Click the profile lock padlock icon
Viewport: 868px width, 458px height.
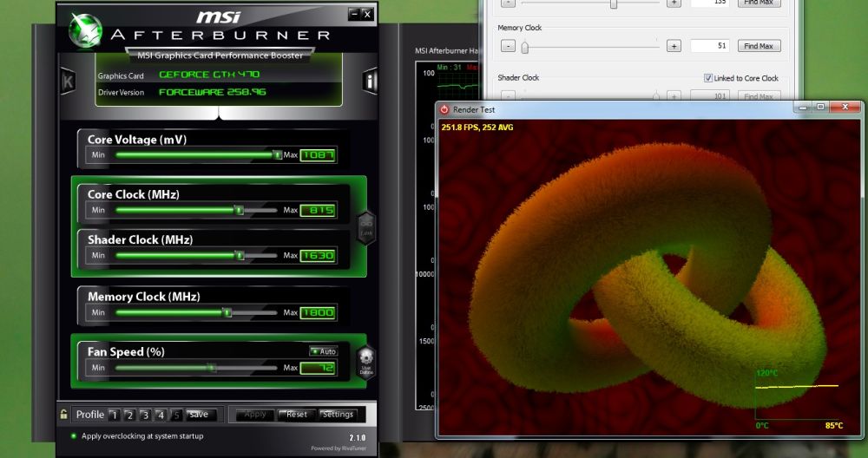63,415
